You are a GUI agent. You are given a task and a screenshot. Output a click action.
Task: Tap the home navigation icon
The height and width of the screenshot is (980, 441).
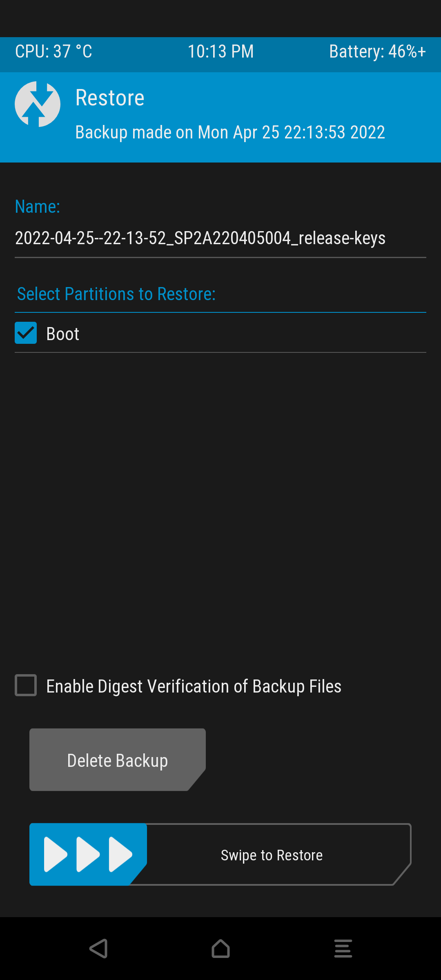point(220,948)
